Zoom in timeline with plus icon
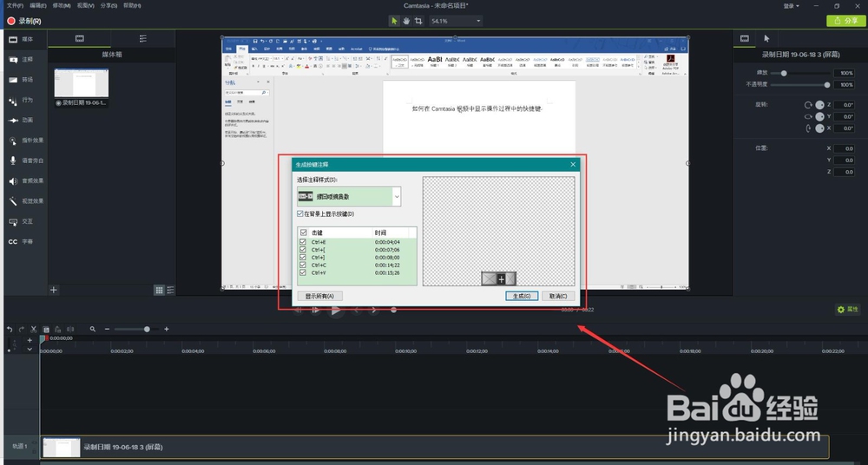 [x=166, y=329]
